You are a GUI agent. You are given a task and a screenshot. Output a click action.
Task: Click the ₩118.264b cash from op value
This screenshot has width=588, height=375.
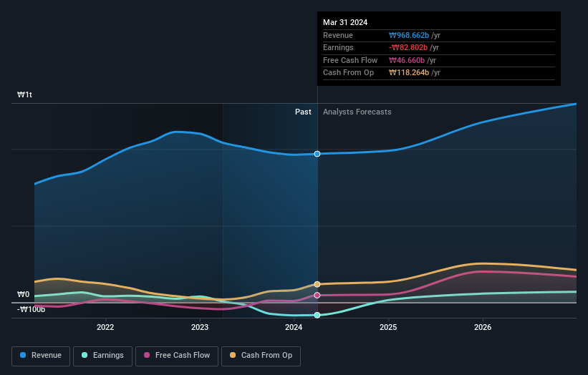tap(409, 73)
